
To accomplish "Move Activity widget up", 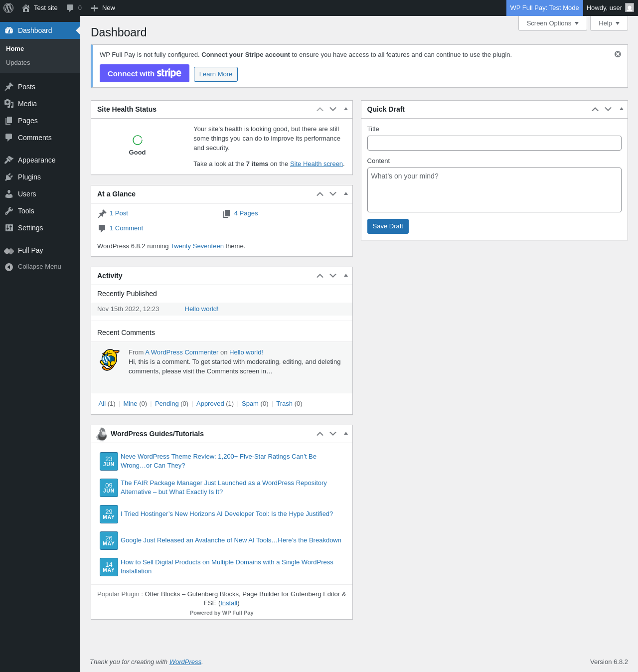I will [320, 276].
